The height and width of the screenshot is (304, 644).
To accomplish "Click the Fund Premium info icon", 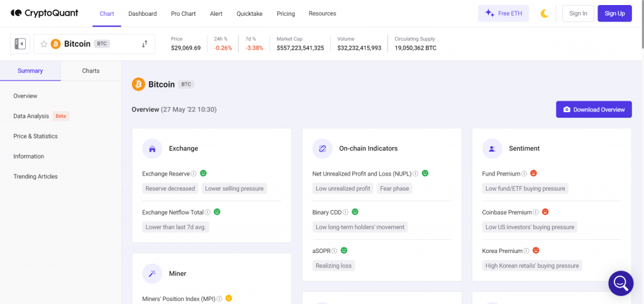I will tap(525, 174).
